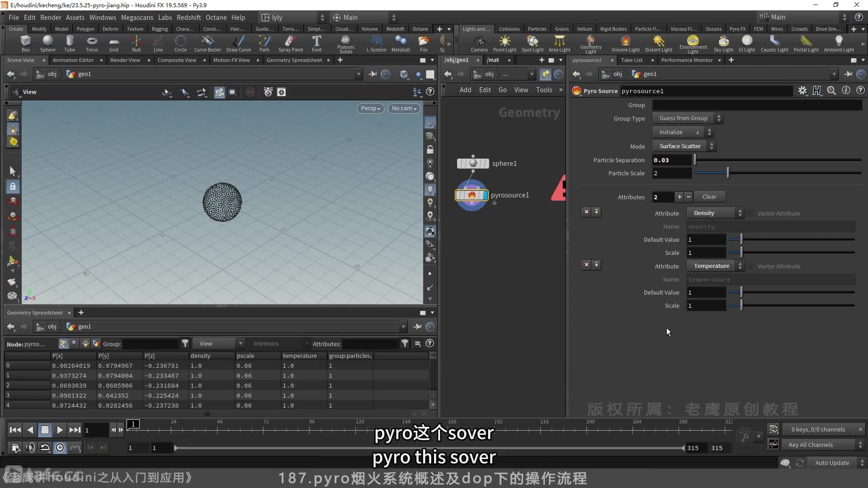Drag the Particle Scale slider
868x488 pixels.
[x=726, y=173]
